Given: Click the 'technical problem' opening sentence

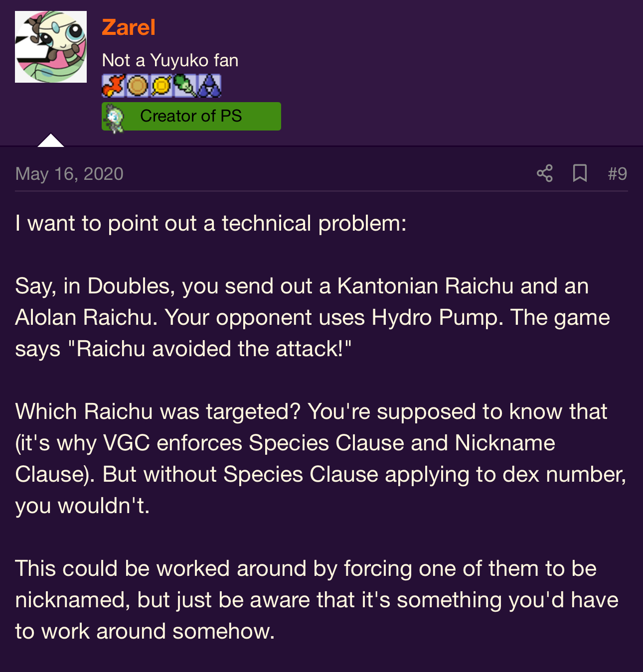Looking at the screenshot, I should [211, 223].
